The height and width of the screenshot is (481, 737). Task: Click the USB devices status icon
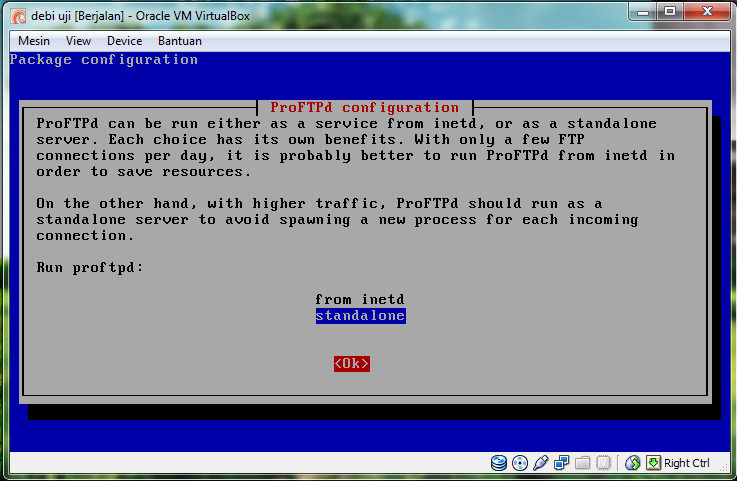pyautogui.click(x=541, y=463)
